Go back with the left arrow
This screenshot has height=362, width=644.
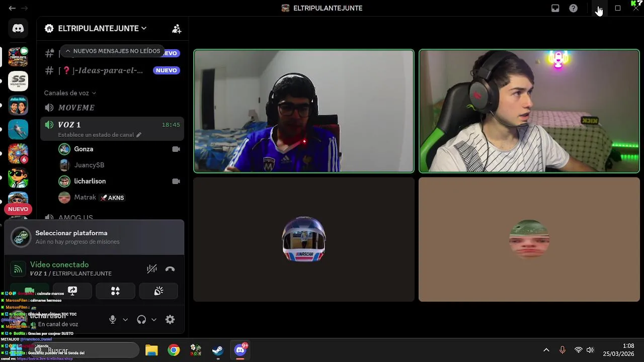[x=12, y=8]
